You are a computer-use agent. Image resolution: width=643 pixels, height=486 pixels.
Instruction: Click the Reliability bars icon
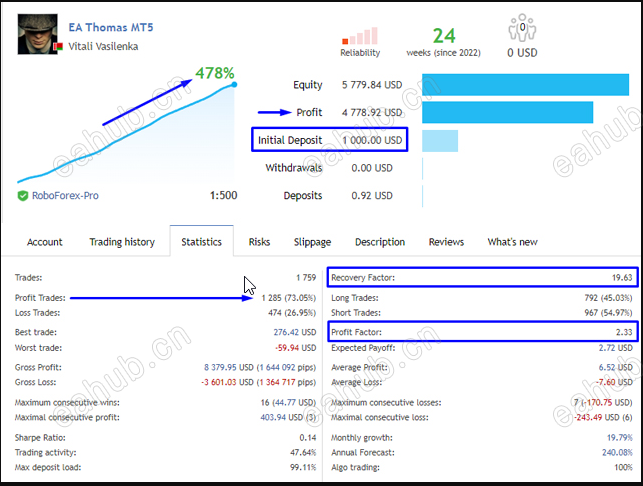pyautogui.click(x=360, y=36)
